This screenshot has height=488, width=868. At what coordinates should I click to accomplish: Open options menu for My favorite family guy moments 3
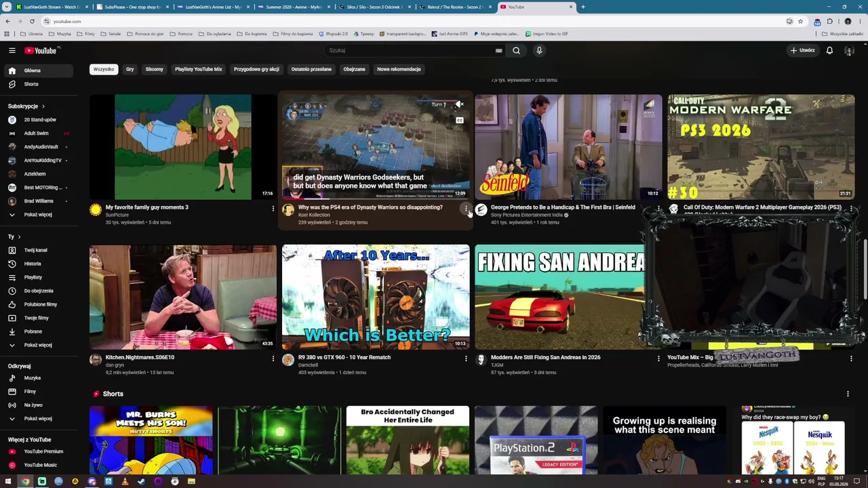273,209
